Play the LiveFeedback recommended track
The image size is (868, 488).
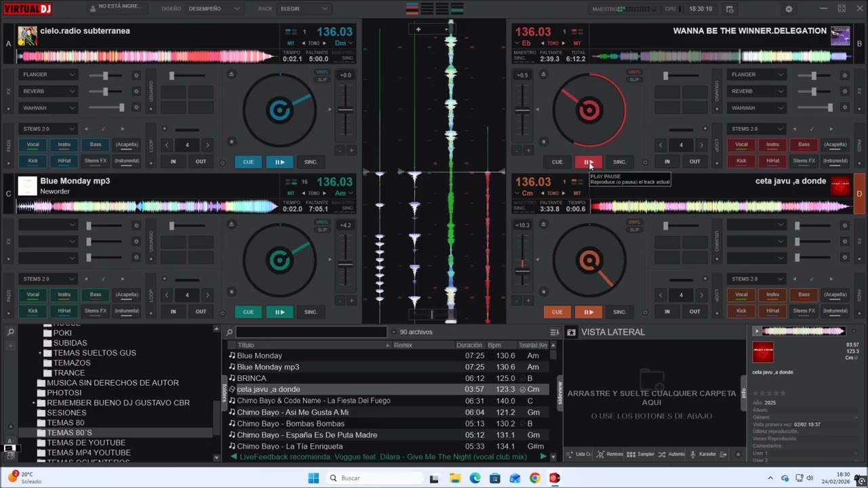543,457
